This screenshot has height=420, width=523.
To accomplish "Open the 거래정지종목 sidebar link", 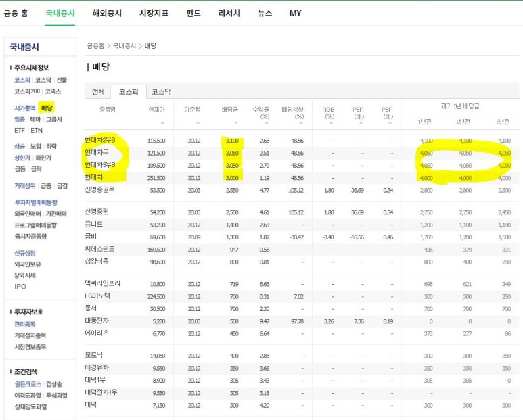I will coord(30,335).
